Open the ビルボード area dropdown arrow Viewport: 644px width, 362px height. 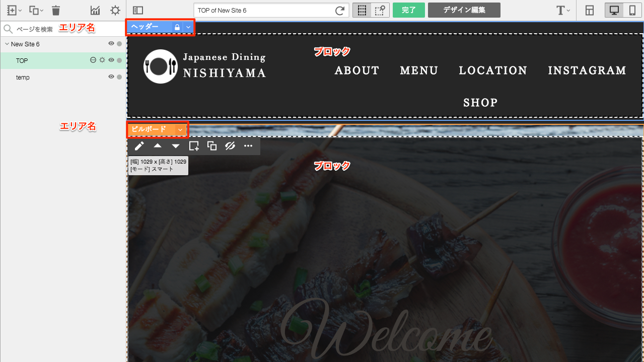180,130
